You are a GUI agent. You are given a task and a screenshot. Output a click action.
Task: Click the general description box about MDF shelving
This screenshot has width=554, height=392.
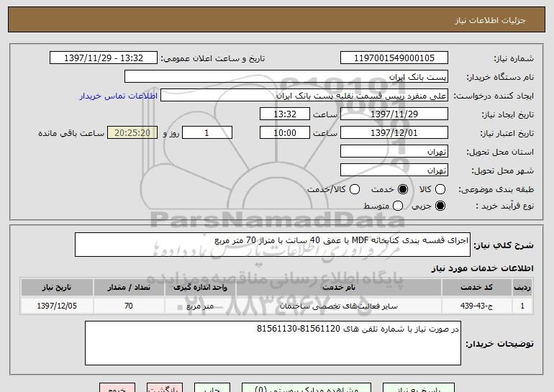tap(273, 245)
